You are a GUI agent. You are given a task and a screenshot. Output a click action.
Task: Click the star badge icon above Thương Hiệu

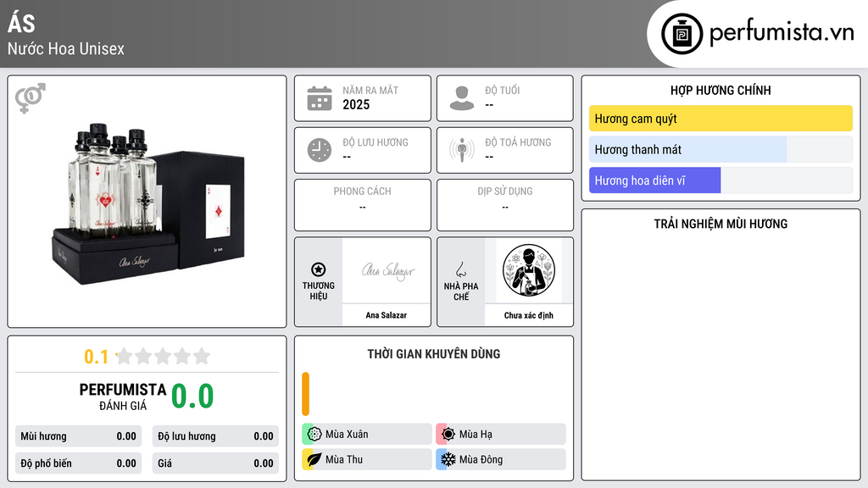319,269
